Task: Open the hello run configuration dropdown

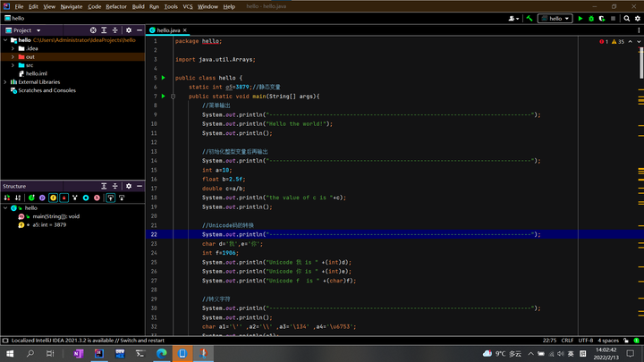Action: (x=556, y=18)
